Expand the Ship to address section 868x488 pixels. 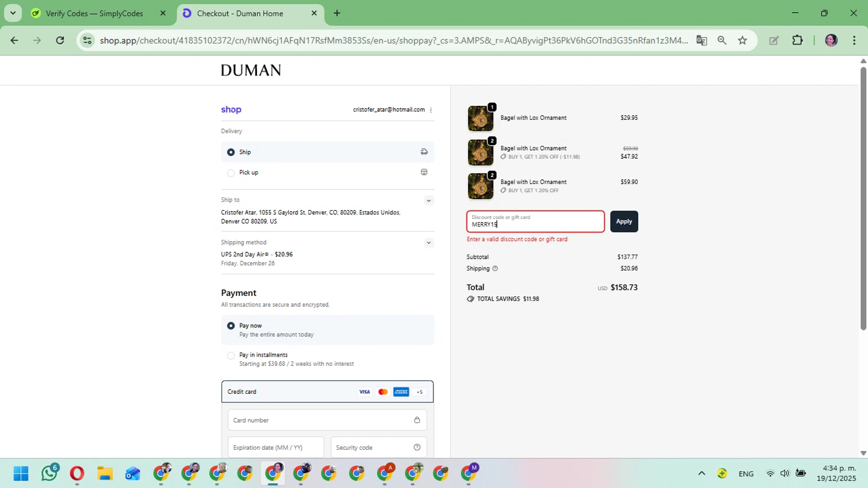(429, 201)
